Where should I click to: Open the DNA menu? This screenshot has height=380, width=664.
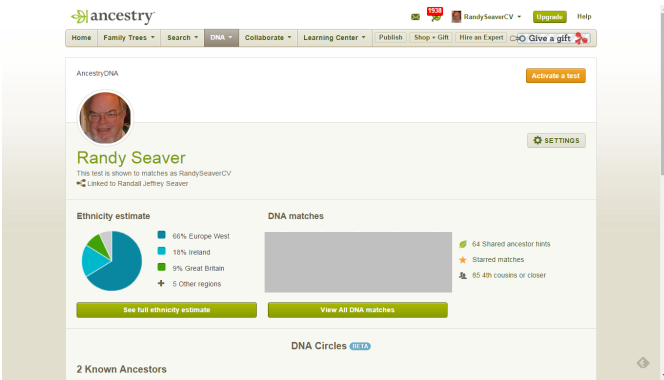[x=221, y=38]
